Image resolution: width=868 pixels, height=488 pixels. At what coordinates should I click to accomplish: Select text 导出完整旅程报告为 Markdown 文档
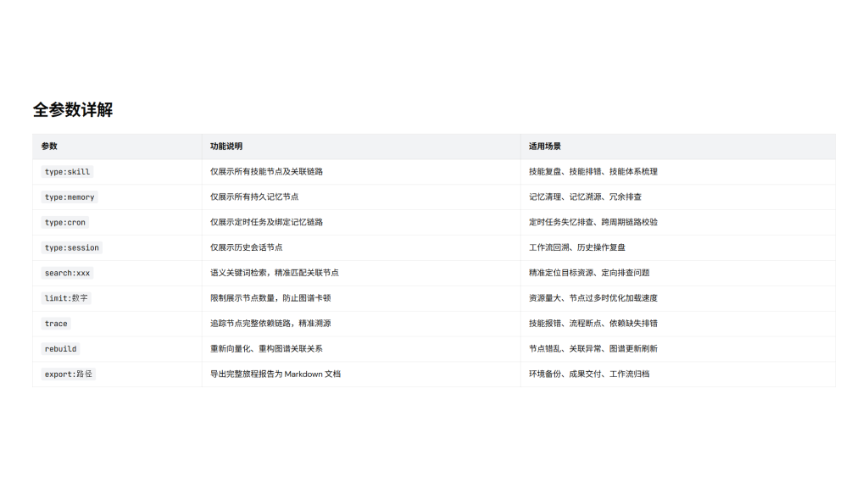pyautogui.click(x=275, y=374)
